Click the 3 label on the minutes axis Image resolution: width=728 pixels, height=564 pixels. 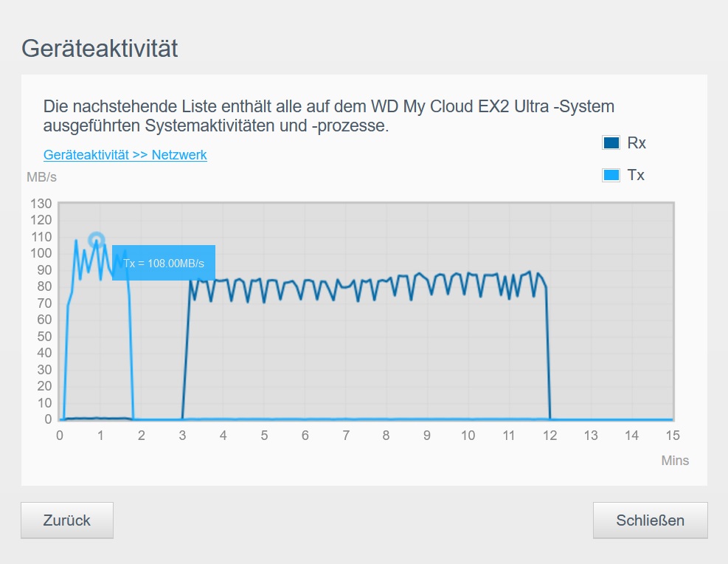coord(182,436)
